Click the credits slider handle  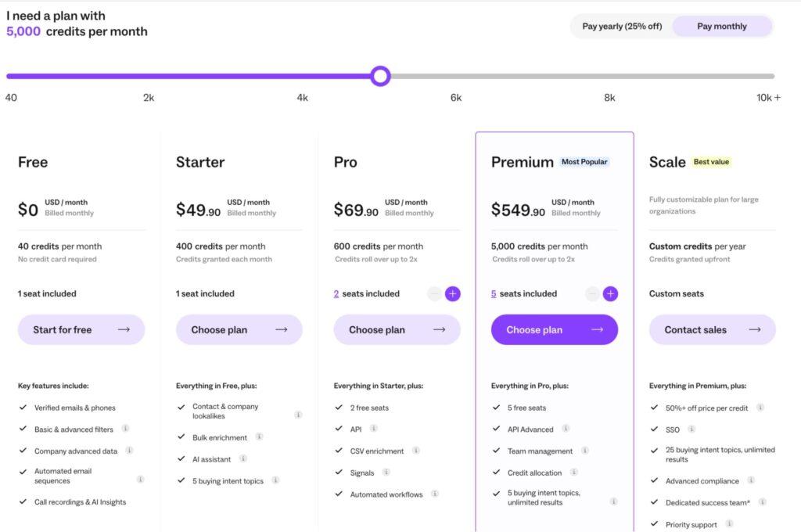380,76
